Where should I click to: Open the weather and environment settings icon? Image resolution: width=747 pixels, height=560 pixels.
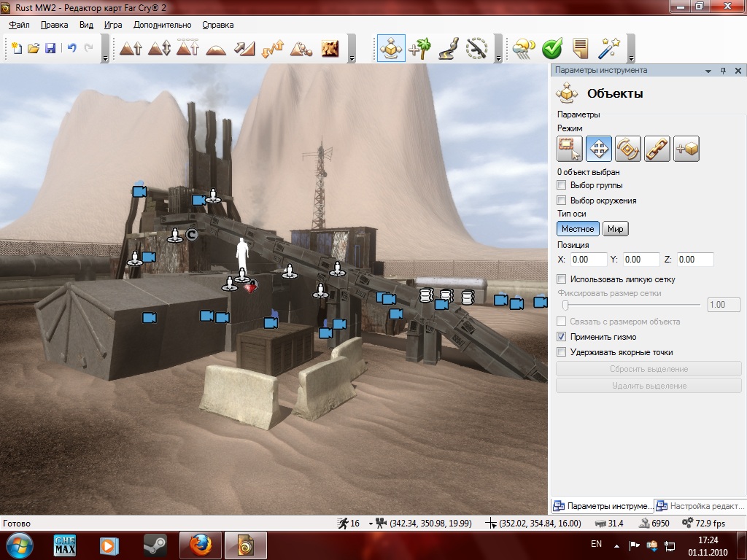pyautogui.click(x=524, y=48)
